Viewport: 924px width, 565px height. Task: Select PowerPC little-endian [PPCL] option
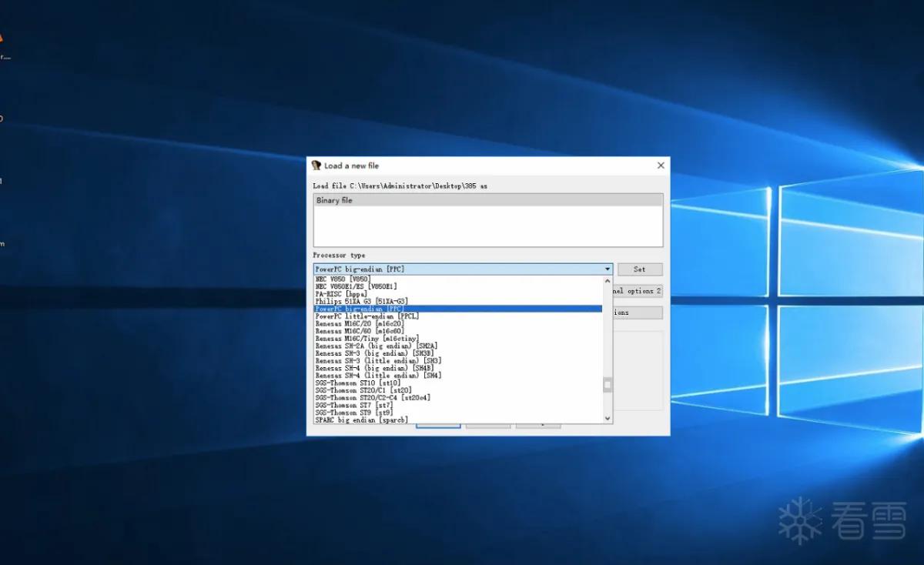[458, 316]
